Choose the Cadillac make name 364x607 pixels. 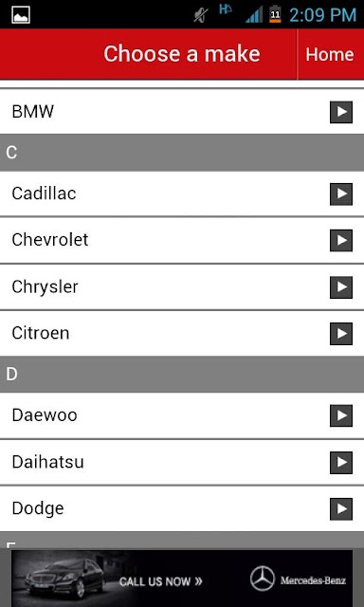(x=44, y=193)
